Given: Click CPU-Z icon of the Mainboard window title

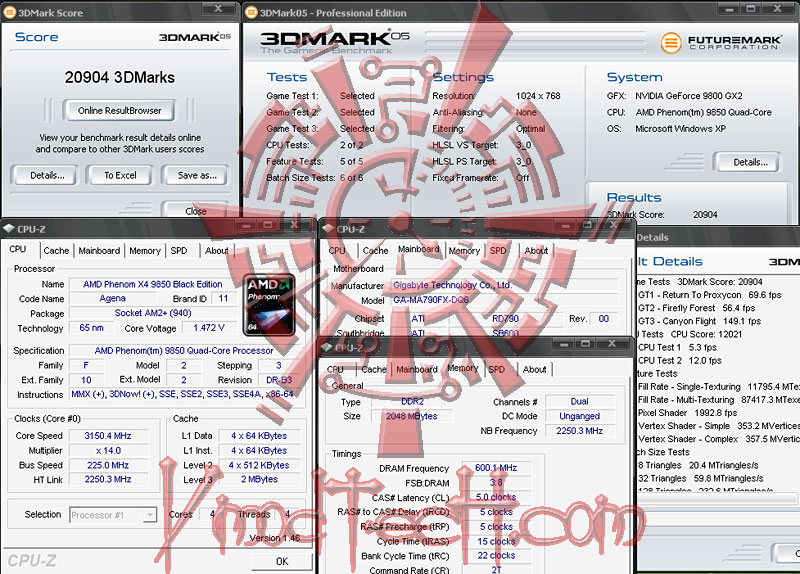Looking at the screenshot, I should coord(329,229).
